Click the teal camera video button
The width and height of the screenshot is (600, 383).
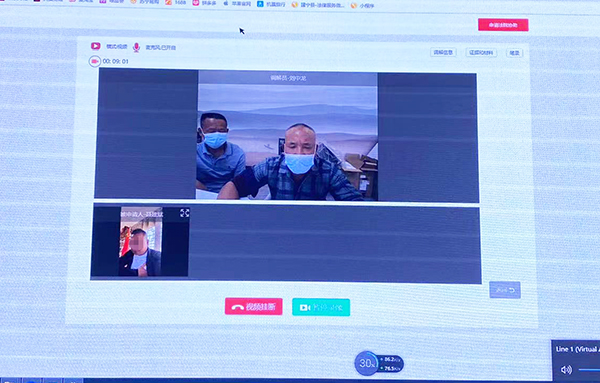tap(321, 307)
